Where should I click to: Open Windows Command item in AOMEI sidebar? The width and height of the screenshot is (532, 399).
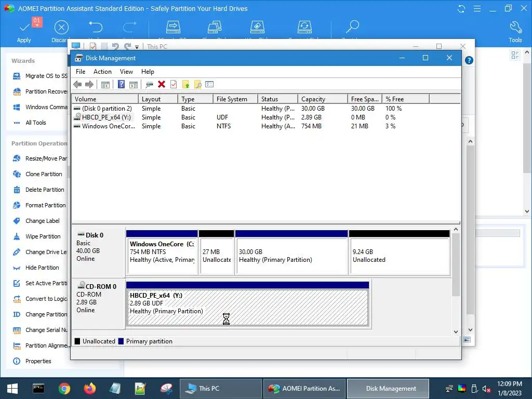coord(40,107)
